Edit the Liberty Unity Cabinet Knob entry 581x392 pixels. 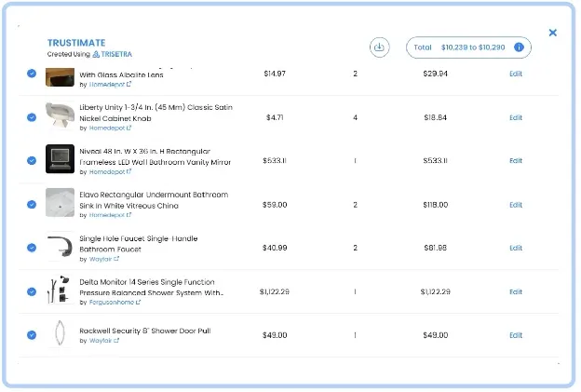(x=516, y=118)
